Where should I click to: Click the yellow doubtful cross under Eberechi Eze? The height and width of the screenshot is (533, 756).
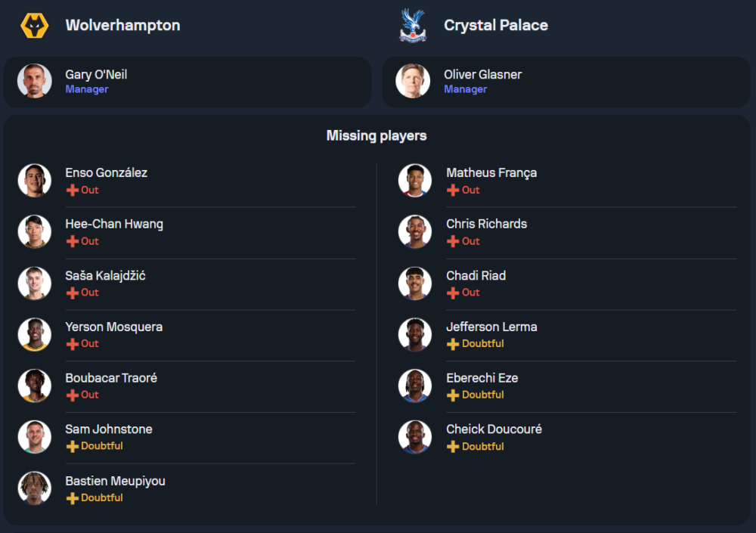(x=454, y=395)
